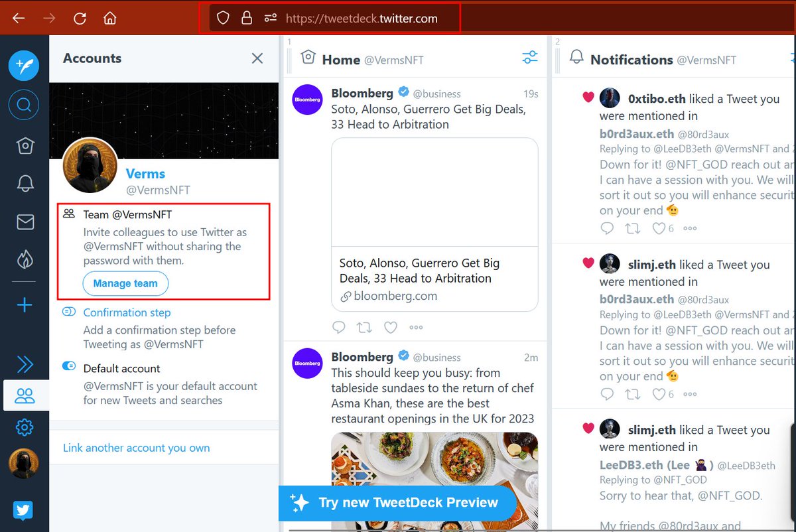Close the Accounts panel

tap(257, 58)
